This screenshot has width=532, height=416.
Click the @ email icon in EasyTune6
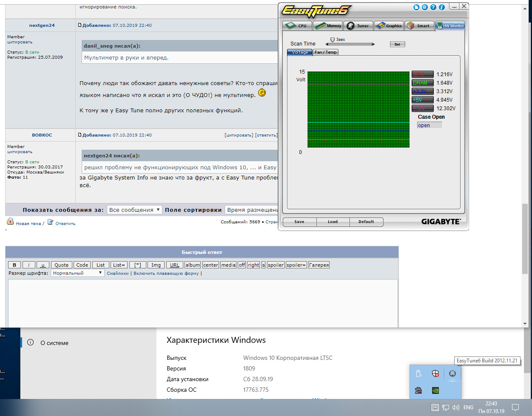click(424, 7)
